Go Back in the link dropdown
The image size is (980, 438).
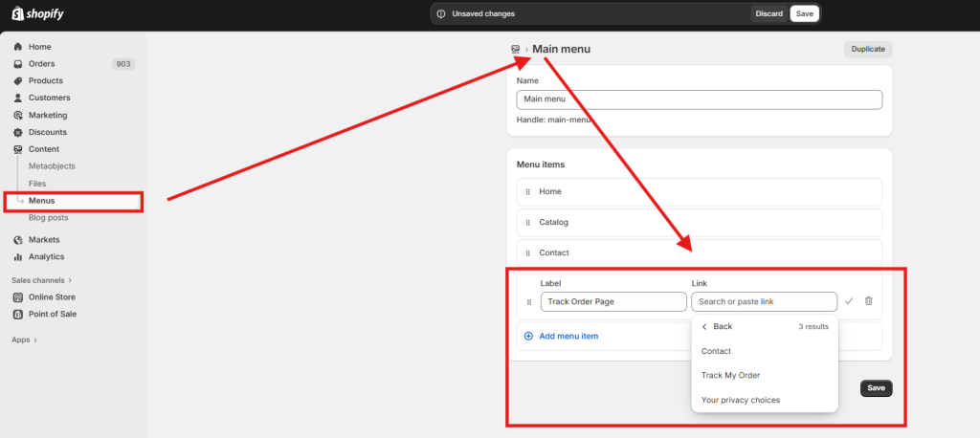716,327
